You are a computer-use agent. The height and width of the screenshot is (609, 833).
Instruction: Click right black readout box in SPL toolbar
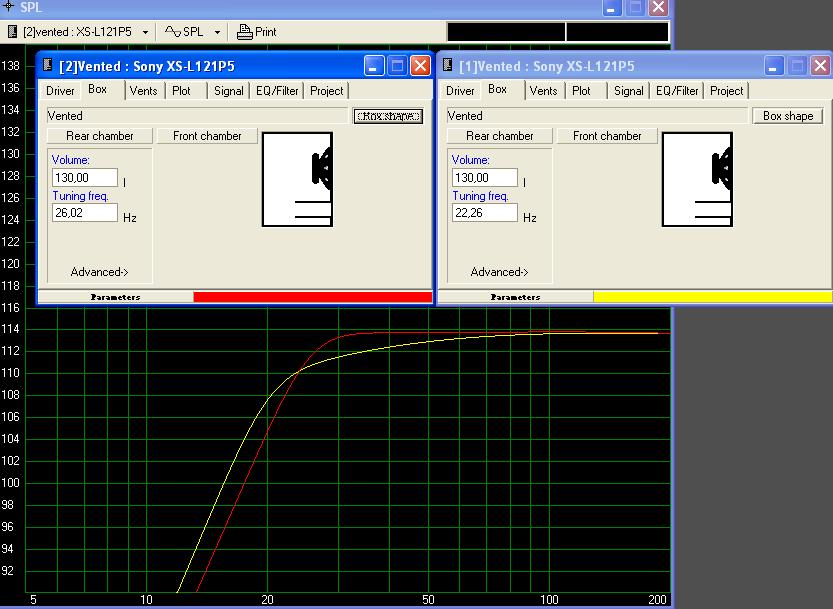click(617, 32)
